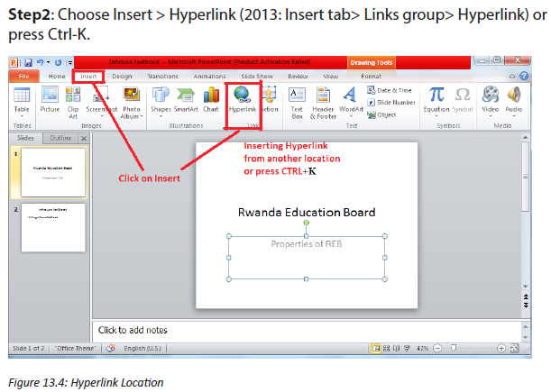Open the File menu tab

23,77
